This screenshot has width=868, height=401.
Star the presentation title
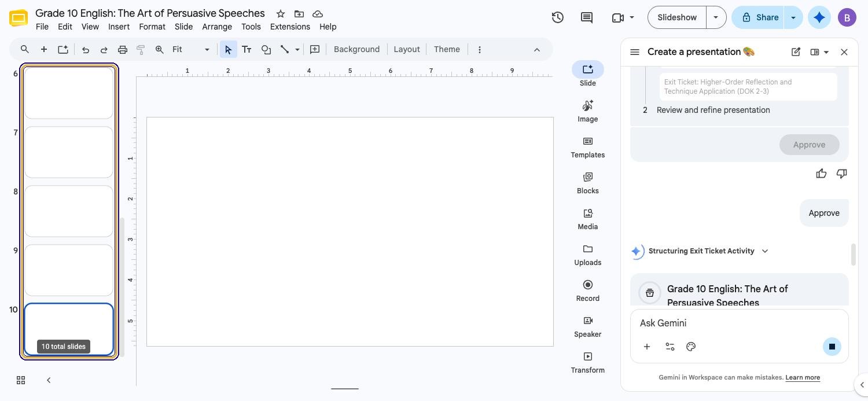281,13
